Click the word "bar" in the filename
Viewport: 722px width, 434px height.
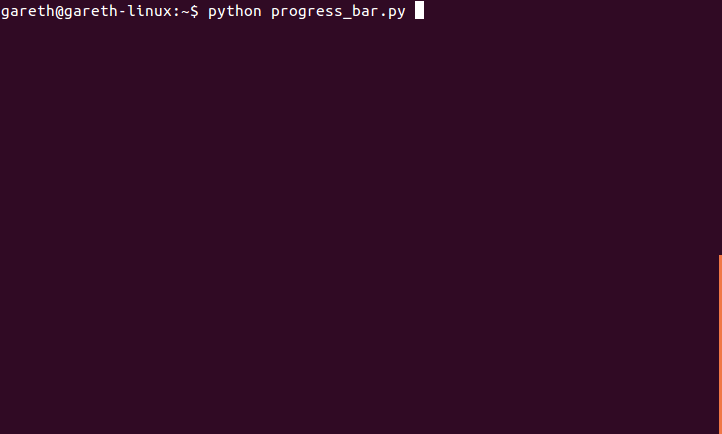click(x=365, y=11)
